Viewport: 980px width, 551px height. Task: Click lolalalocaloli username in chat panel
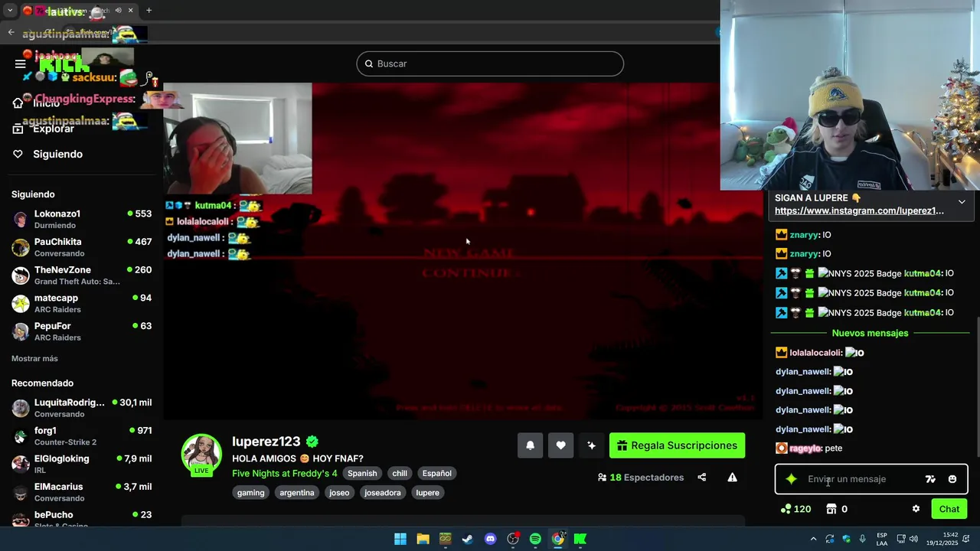pyautogui.click(x=815, y=353)
